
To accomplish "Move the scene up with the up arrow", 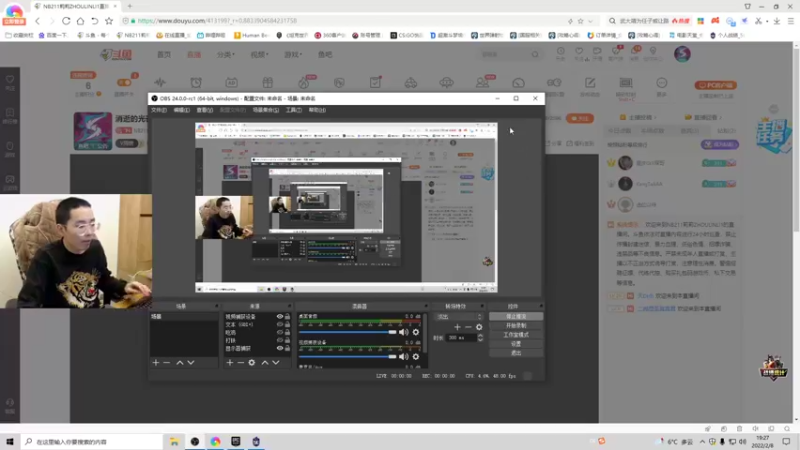I will pos(180,362).
